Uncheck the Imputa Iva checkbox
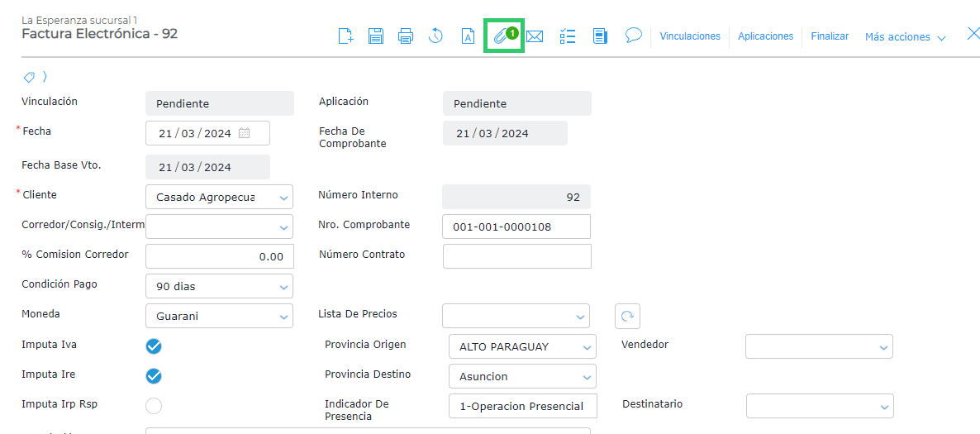 click(x=154, y=346)
